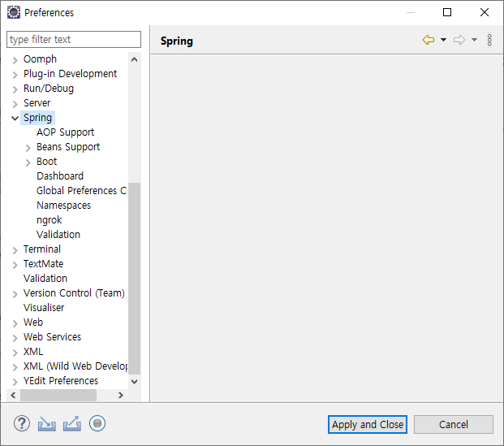Select Namespaces under Spring

63,206
